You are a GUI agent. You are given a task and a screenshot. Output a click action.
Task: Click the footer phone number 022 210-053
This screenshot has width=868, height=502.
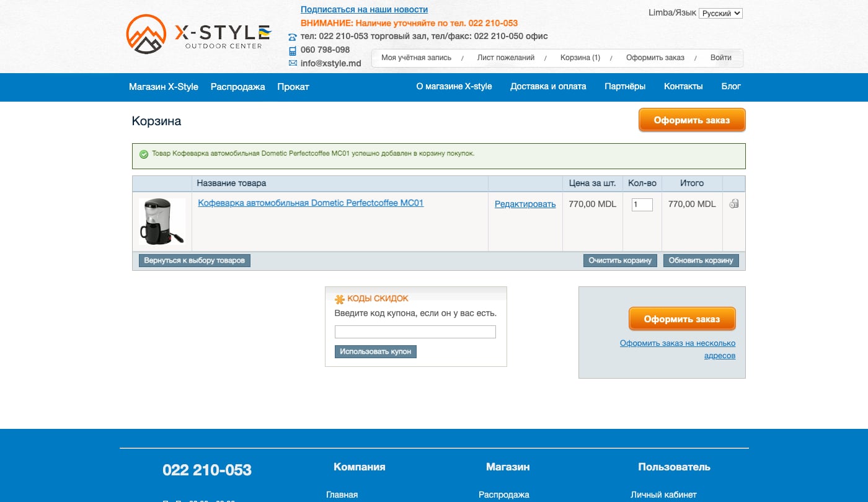click(207, 470)
